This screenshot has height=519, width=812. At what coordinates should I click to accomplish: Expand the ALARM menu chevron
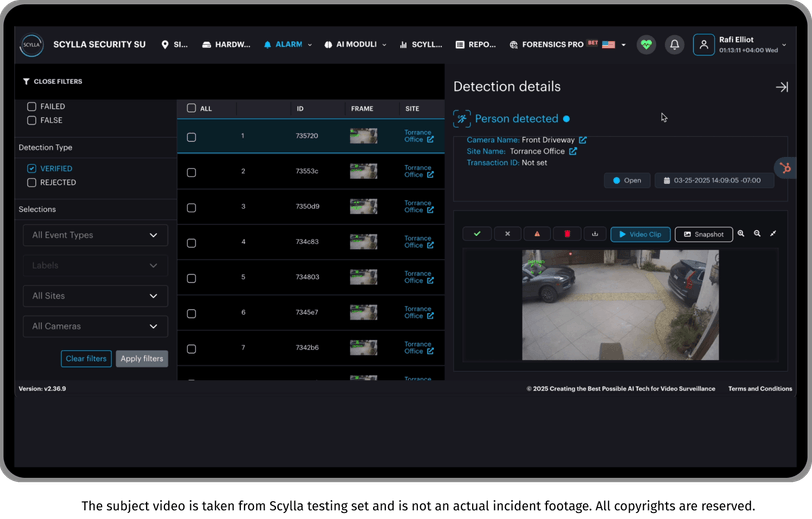point(310,45)
